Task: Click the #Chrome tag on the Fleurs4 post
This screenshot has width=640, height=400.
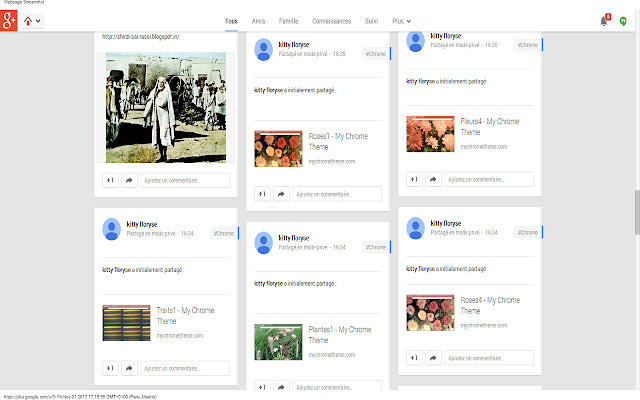Action: (x=526, y=45)
